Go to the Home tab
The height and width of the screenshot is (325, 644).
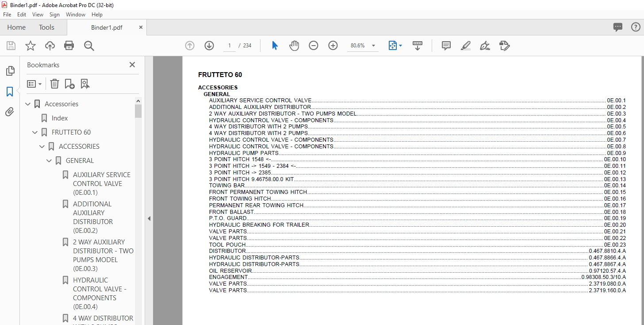(x=16, y=27)
